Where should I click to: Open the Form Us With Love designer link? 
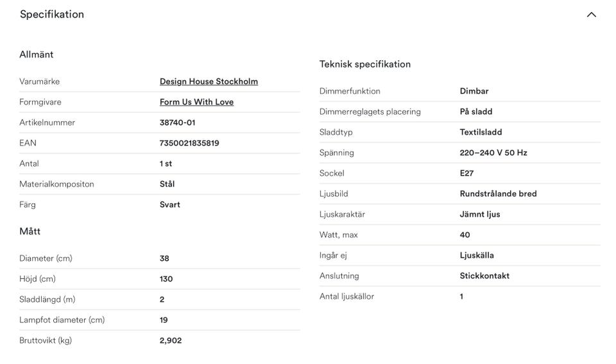196,102
